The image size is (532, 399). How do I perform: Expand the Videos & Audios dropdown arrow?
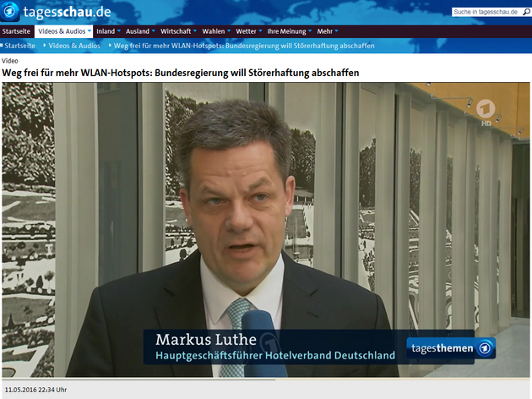pyautogui.click(x=89, y=31)
